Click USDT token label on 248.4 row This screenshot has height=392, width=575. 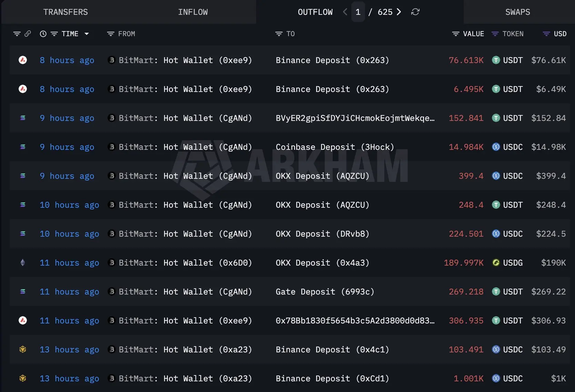point(513,205)
